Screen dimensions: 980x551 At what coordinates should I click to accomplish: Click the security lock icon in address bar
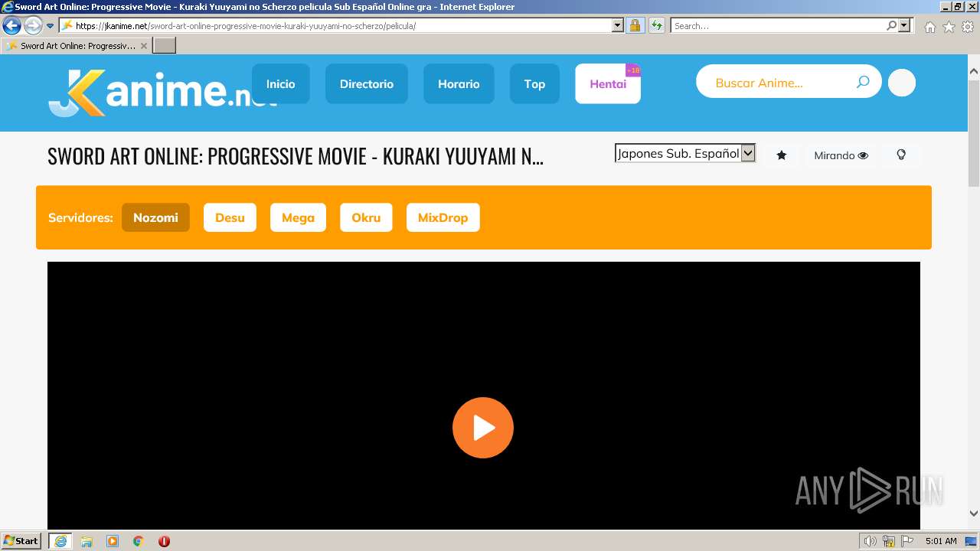(635, 26)
